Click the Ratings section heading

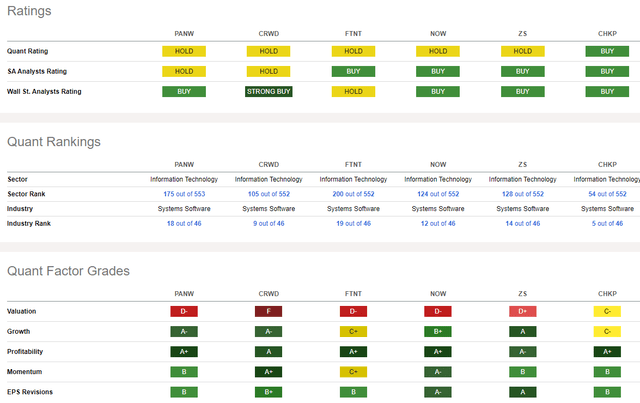click(x=29, y=11)
